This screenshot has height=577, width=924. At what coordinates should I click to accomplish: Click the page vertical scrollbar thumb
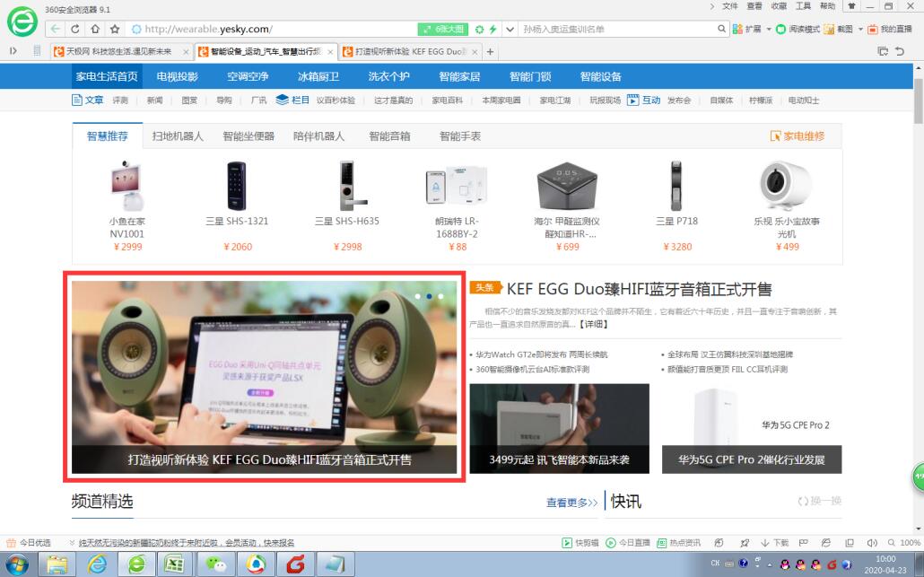pos(918,101)
